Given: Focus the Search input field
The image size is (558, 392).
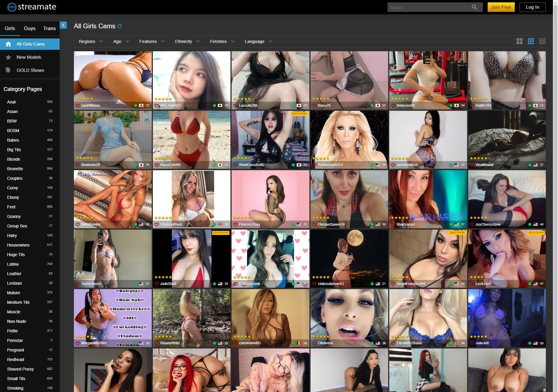Looking at the screenshot, I should coord(429,7).
